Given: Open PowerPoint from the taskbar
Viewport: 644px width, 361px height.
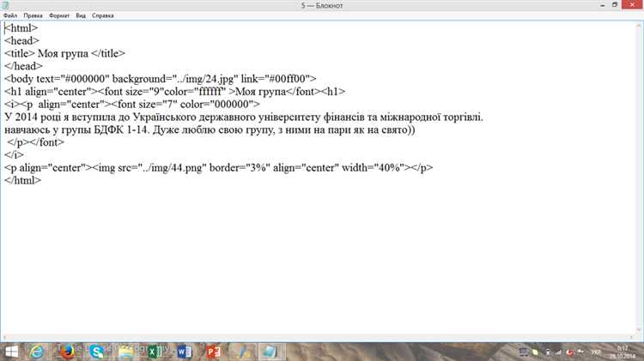Looking at the screenshot, I should pyautogui.click(x=214, y=352).
